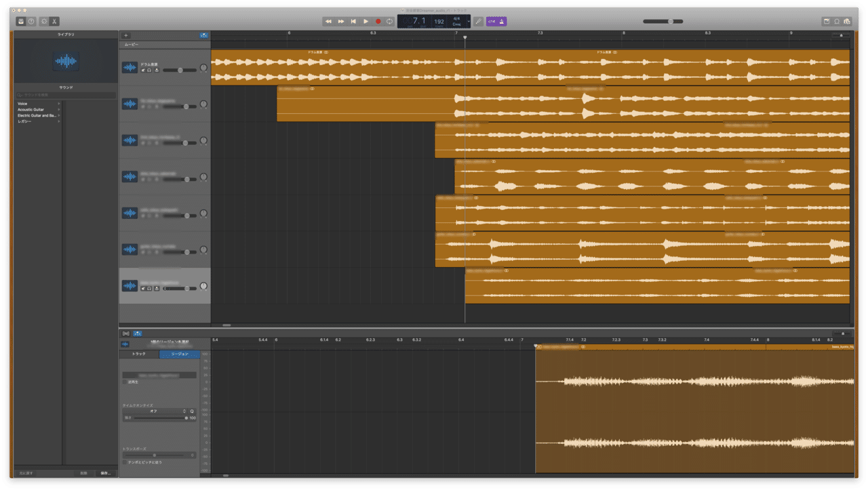Toggle the Metronome click
This screenshot has height=490, width=868.
pyautogui.click(x=502, y=22)
